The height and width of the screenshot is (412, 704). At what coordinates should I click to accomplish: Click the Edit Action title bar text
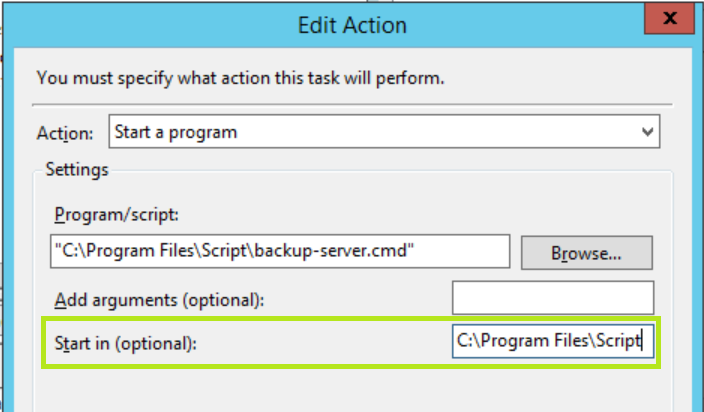coord(352,24)
